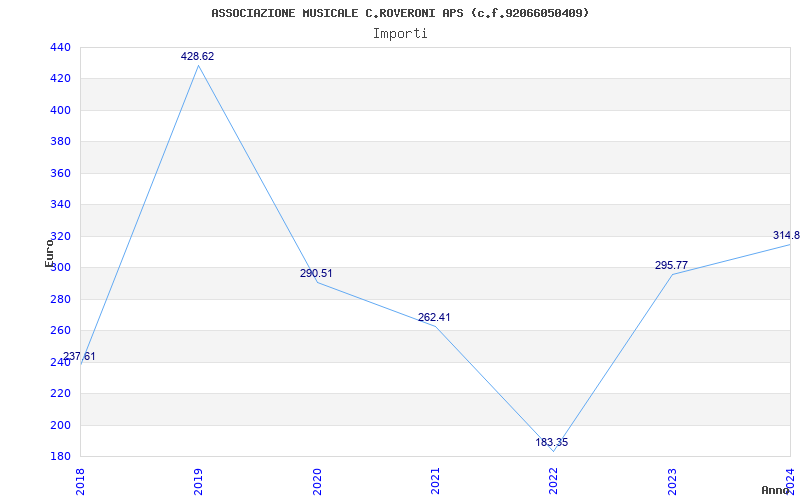The image size is (800, 500).
Task: Click the 428.62 data label for 2019
Action: 197,57
